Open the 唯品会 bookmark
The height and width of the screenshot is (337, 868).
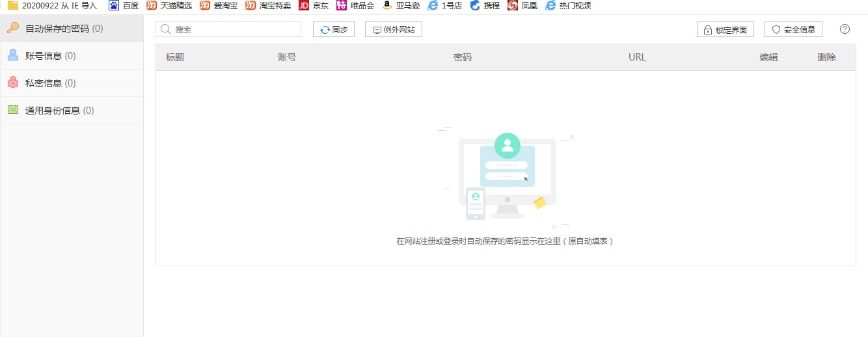pos(355,5)
